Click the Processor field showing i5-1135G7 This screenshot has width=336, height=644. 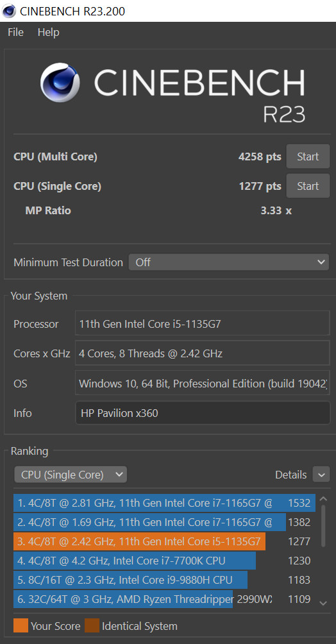click(203, 324)
